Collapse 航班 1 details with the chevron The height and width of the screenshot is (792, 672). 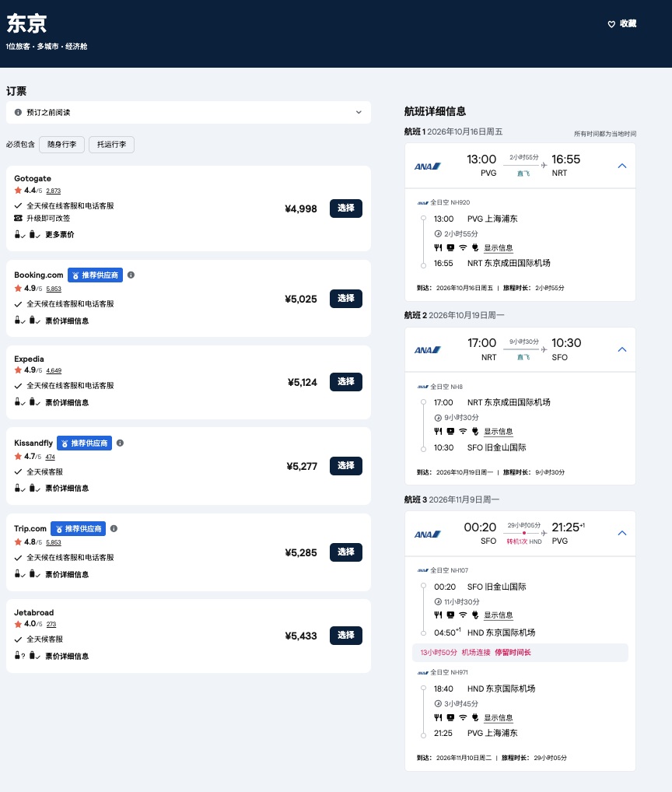621,166
